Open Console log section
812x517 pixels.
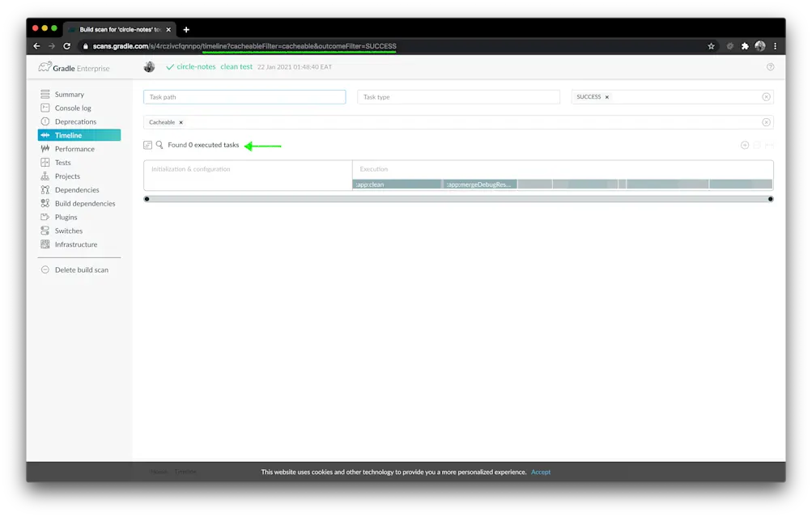pyautogui.click(x=73, y=108)
